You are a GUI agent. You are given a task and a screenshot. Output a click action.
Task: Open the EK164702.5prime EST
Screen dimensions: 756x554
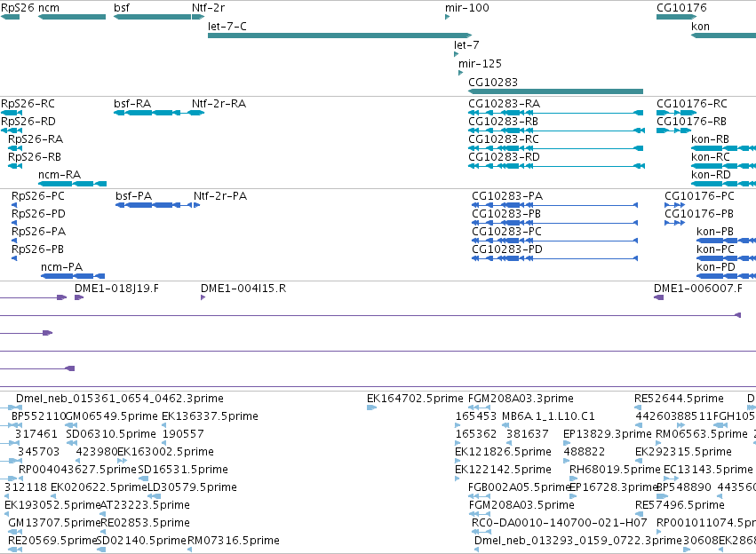pos(415,399)
